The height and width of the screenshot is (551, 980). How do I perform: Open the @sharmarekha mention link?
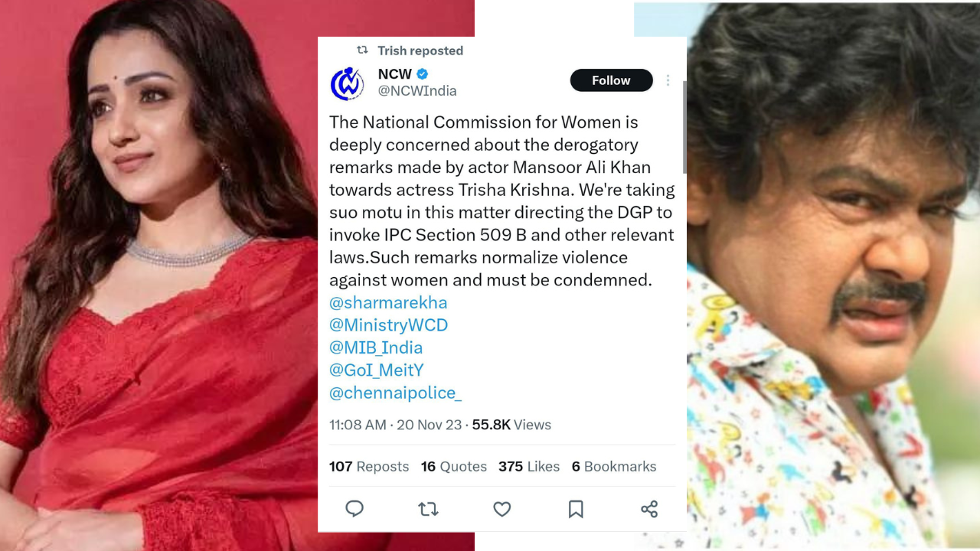click(388, 302)
